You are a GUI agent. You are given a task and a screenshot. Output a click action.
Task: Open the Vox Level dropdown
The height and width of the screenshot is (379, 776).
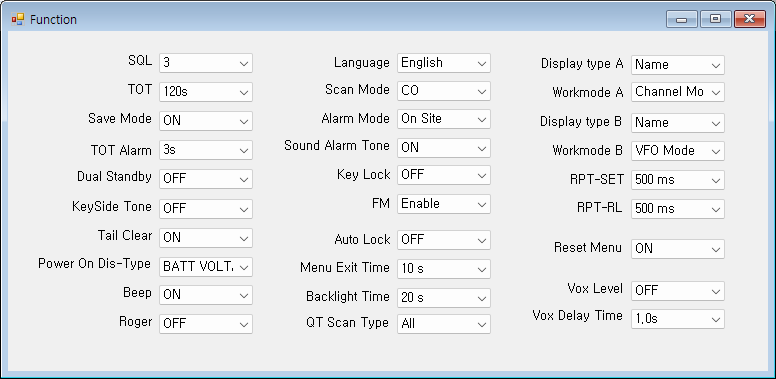point(678,290)
